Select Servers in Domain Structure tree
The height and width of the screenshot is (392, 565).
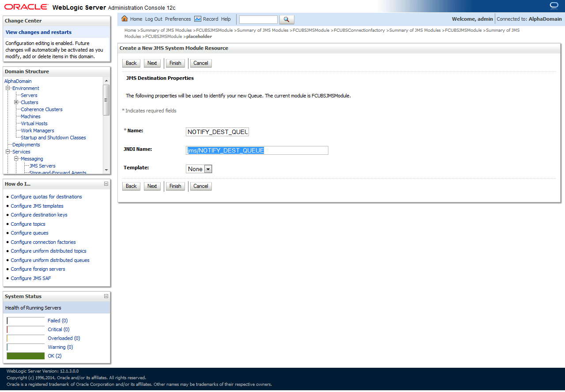29,95
